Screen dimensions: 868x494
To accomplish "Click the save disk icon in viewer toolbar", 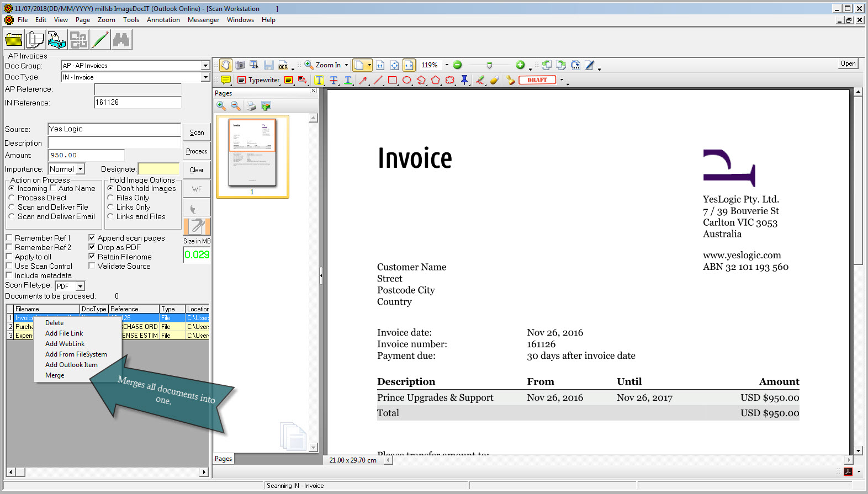I will [x=269, y=65].
